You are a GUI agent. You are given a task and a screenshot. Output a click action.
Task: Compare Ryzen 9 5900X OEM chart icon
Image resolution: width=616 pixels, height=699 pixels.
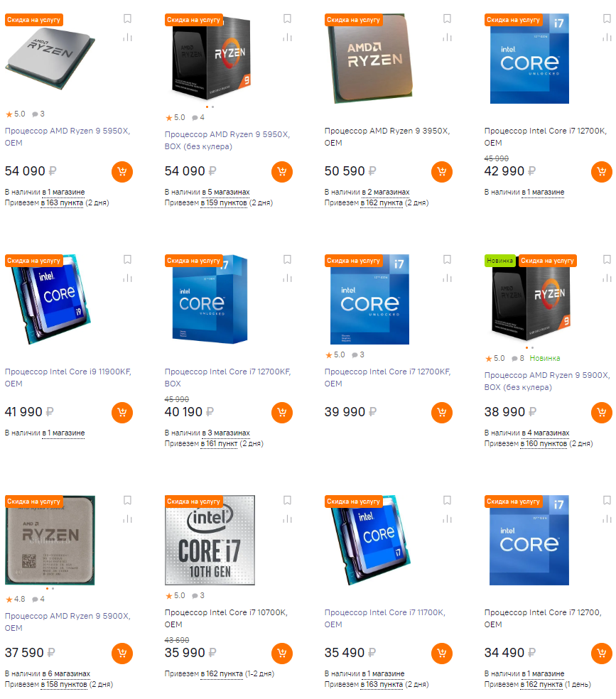coord(127,519)
